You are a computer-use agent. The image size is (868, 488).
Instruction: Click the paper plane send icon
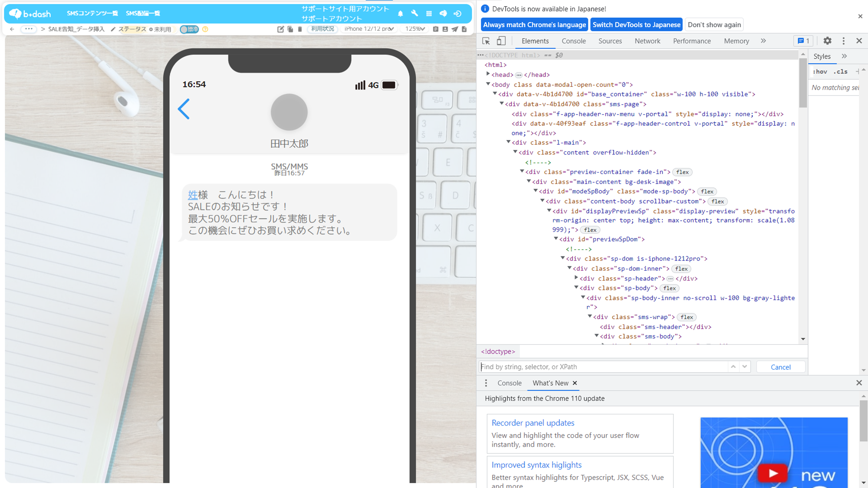(454, 29)
